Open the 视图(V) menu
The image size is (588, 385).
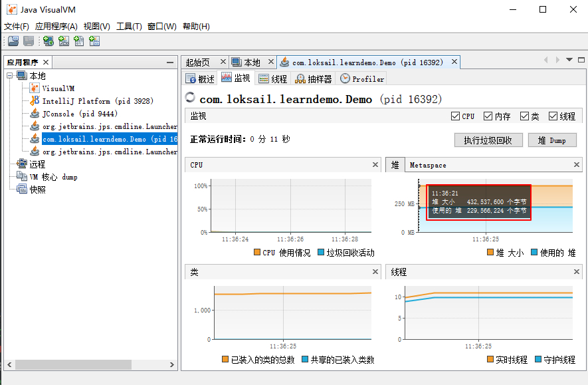(97, 27)
